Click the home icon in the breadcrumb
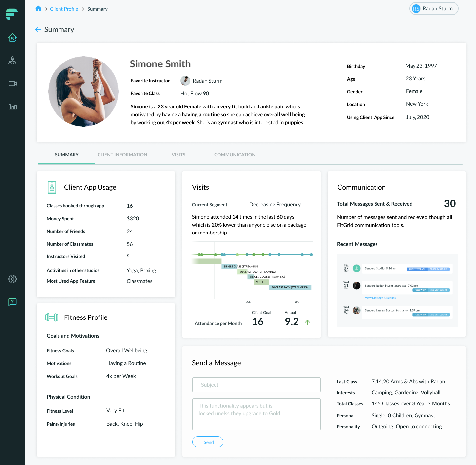Screen dimensions: 476x465 point(38,8)
